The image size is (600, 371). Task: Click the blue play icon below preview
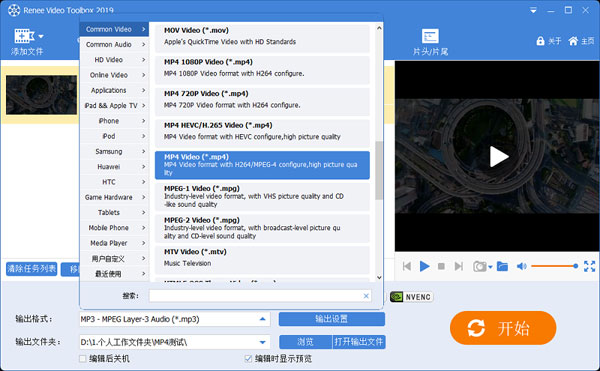tap(424, 266)
